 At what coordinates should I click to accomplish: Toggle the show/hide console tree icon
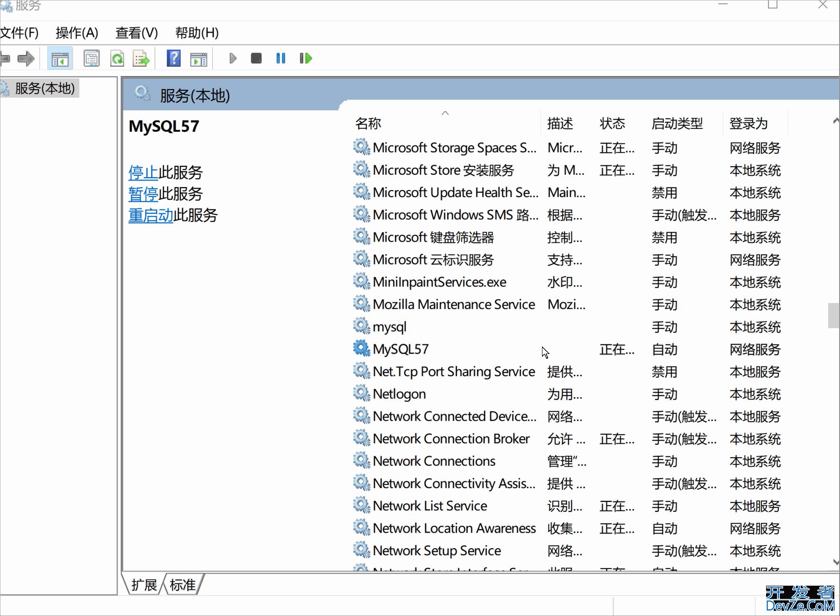60,59
